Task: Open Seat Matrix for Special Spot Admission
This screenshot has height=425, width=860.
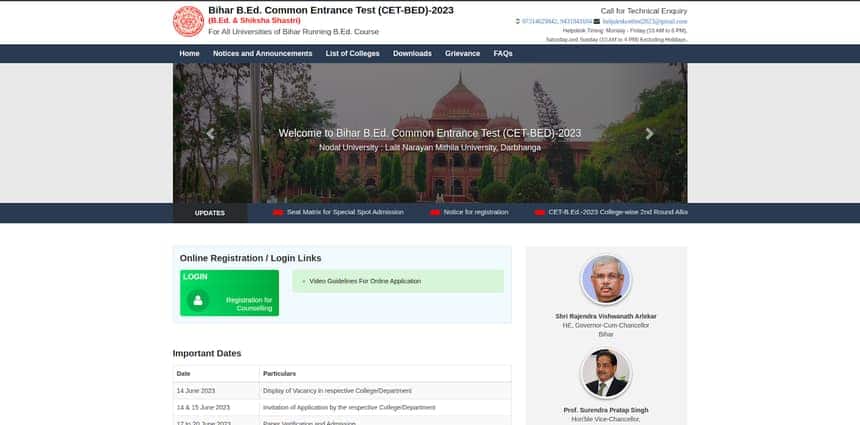Action: [345, 212]
